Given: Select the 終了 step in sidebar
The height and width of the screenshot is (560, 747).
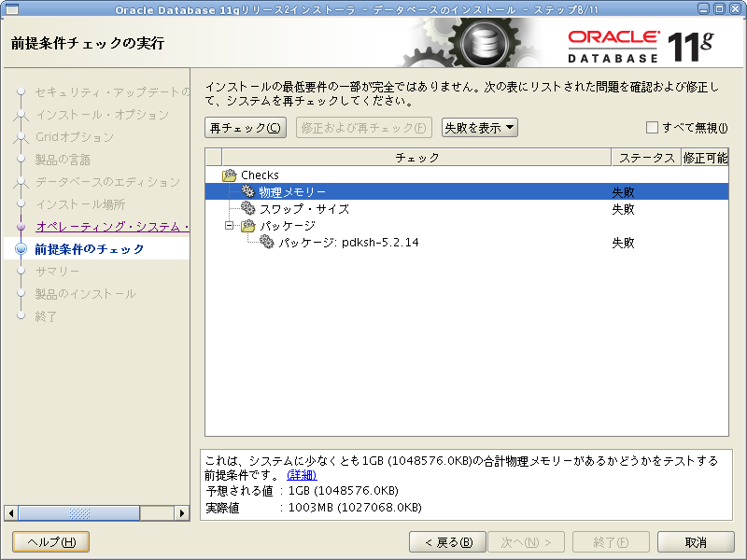Looking at the screenshot, I should coord(46,315).
